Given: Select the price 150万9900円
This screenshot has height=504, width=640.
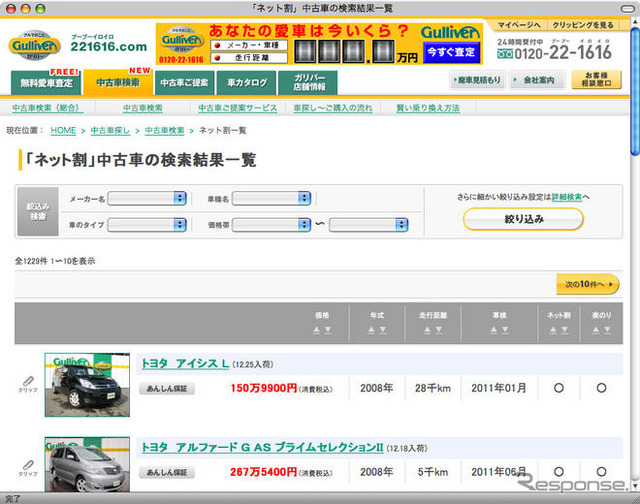Looking at the screenshot, I should point(263,388).
